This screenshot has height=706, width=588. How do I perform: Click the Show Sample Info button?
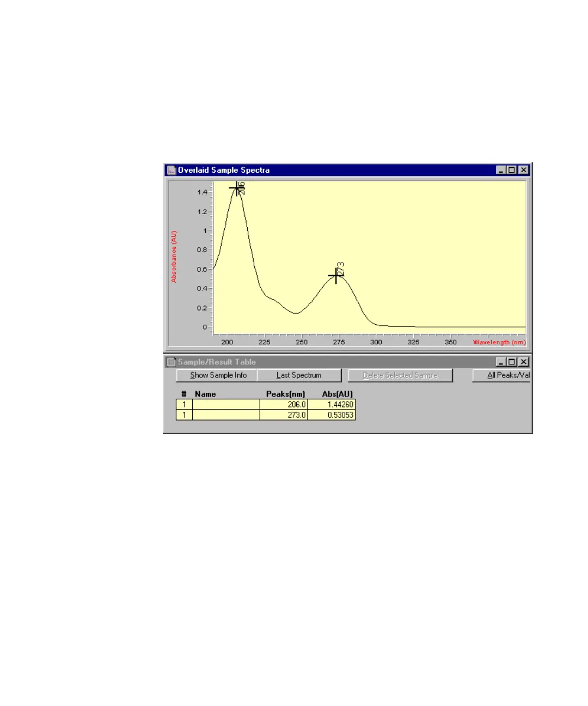pyautogui.click(x=218, y=375)
